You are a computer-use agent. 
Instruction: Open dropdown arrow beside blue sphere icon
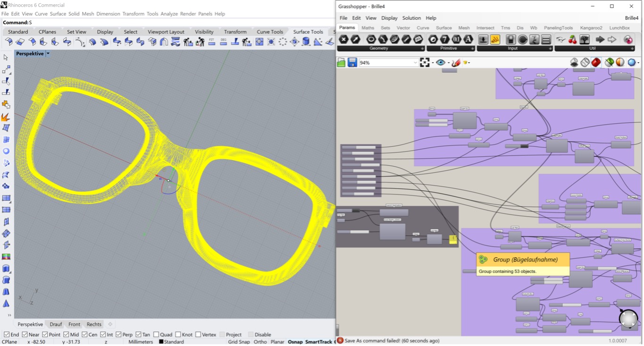click(638, 63)
